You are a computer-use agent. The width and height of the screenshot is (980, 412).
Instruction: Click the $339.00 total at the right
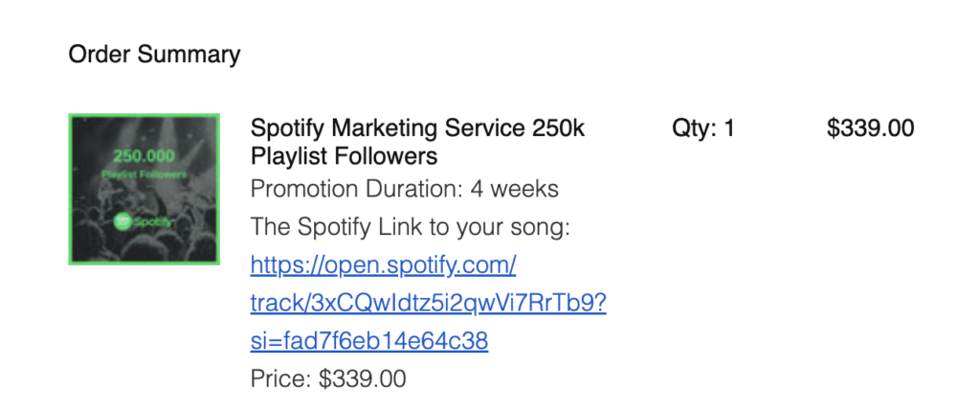[x=870, y=128]
